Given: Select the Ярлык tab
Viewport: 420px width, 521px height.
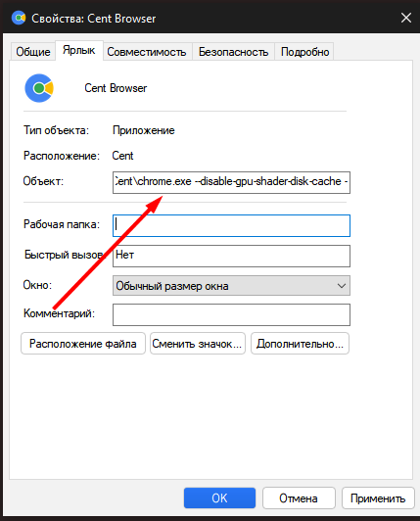Looking at the screenshot, I should pos(79,51).
